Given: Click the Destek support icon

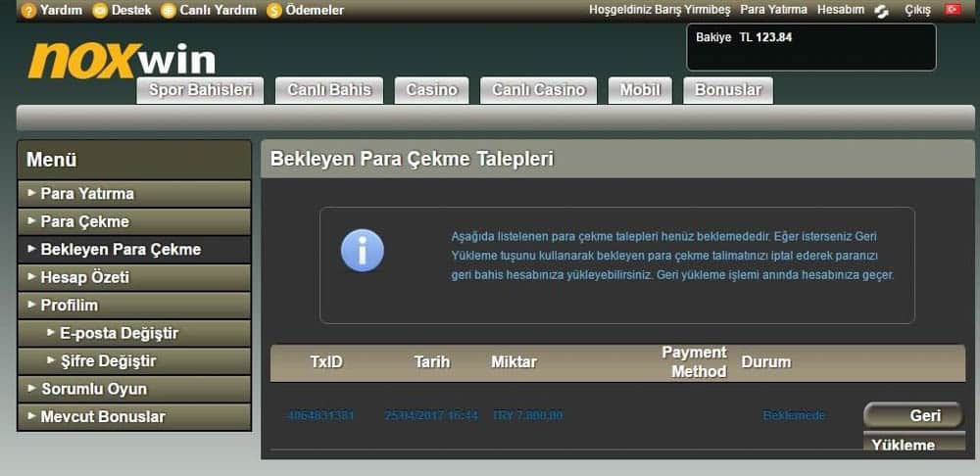Looking at the screenshot, I should (100, 10).
